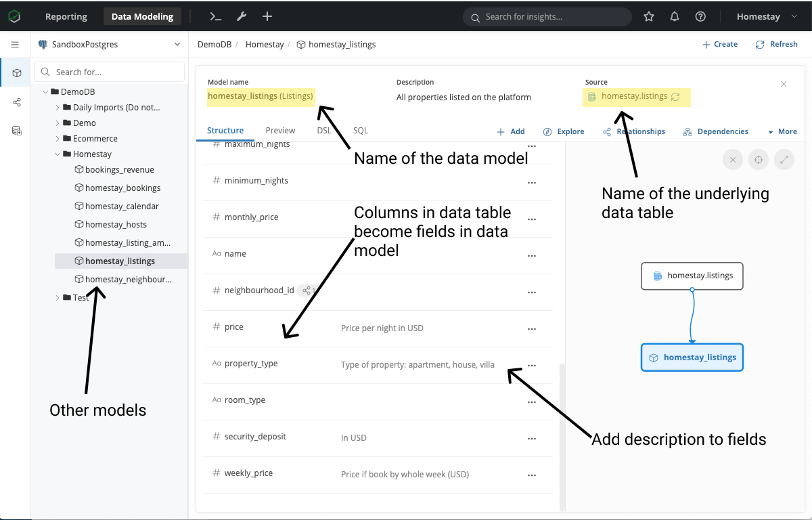Open the help question-mark icon

click(x=700, y=16)
